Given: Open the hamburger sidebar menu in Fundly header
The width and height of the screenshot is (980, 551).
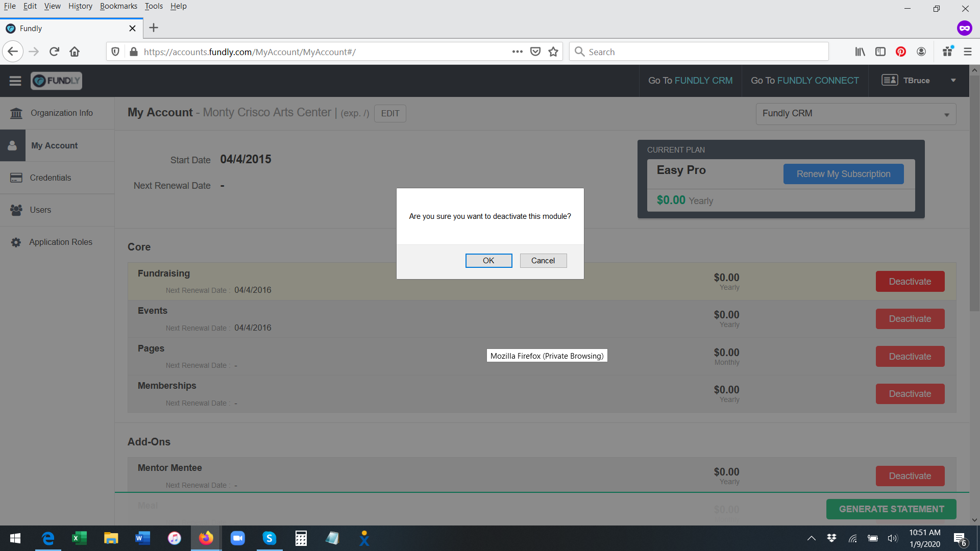Looking at the screenshot, I should tap(15, 81).
